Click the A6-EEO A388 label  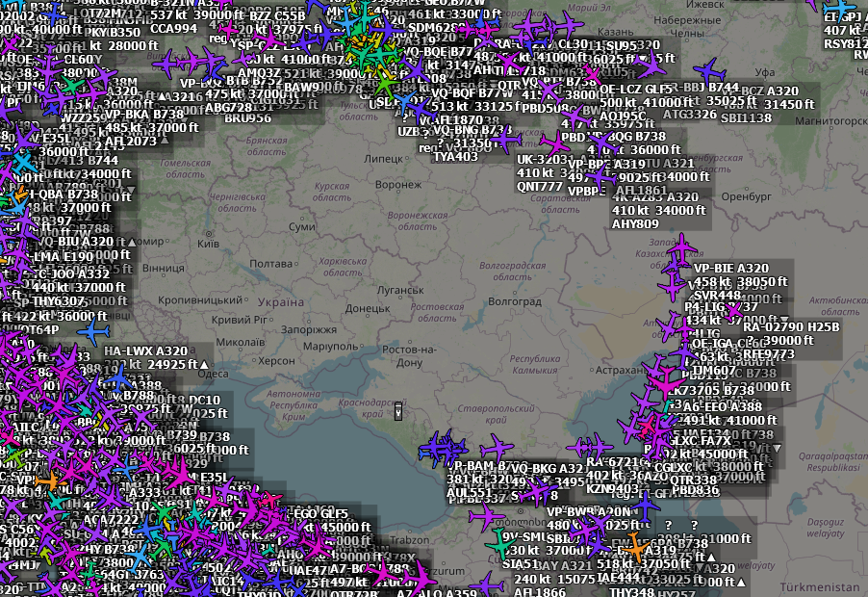click(x=722, y=406)
